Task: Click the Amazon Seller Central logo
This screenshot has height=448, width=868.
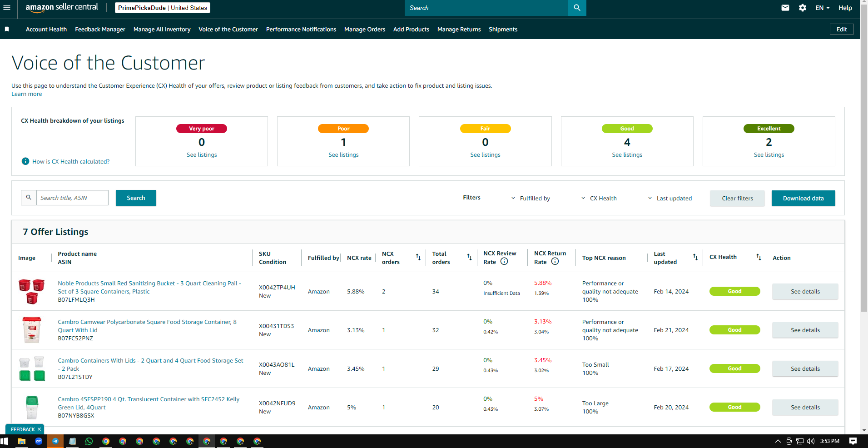Action: coord(62,8)
